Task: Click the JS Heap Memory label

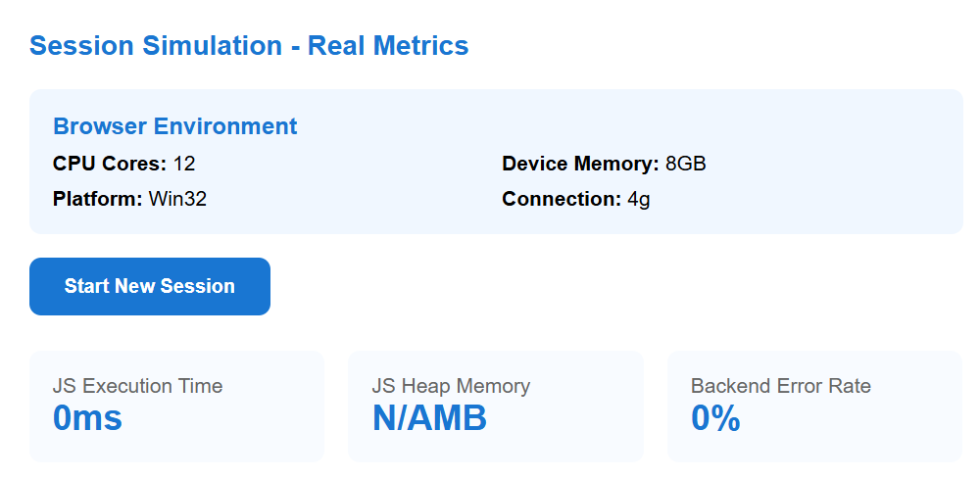Action: 451,386
